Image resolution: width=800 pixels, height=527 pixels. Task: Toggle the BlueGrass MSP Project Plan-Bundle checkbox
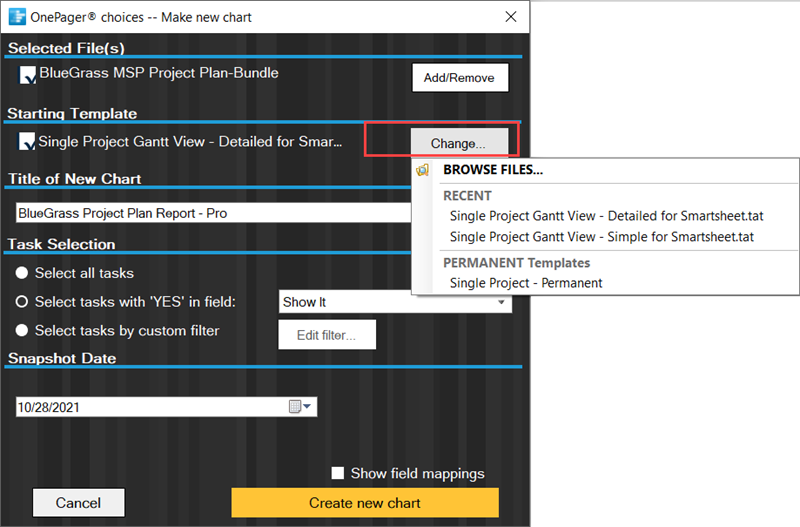click(x=27, y=75)
